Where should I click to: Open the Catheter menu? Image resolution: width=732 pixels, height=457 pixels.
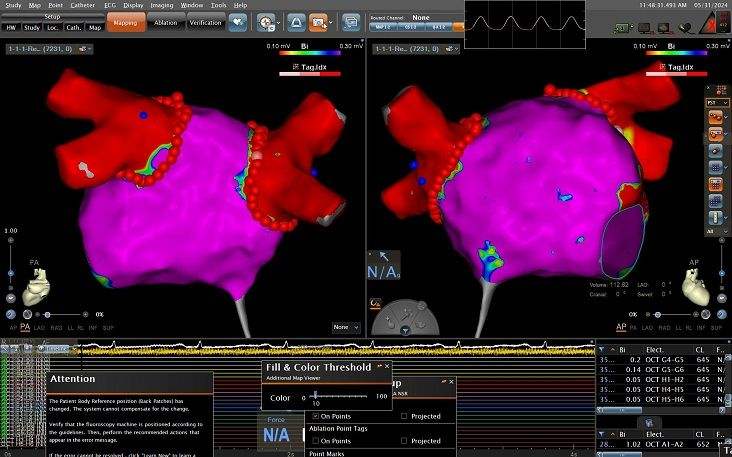pyautogui.click(x=82, y=5)
